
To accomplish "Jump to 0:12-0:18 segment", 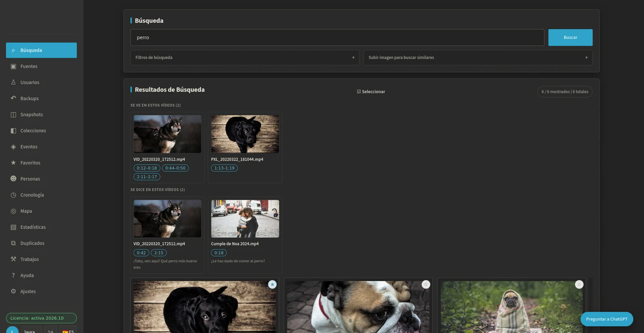I will pyautogui.click(x=147, y=168).
